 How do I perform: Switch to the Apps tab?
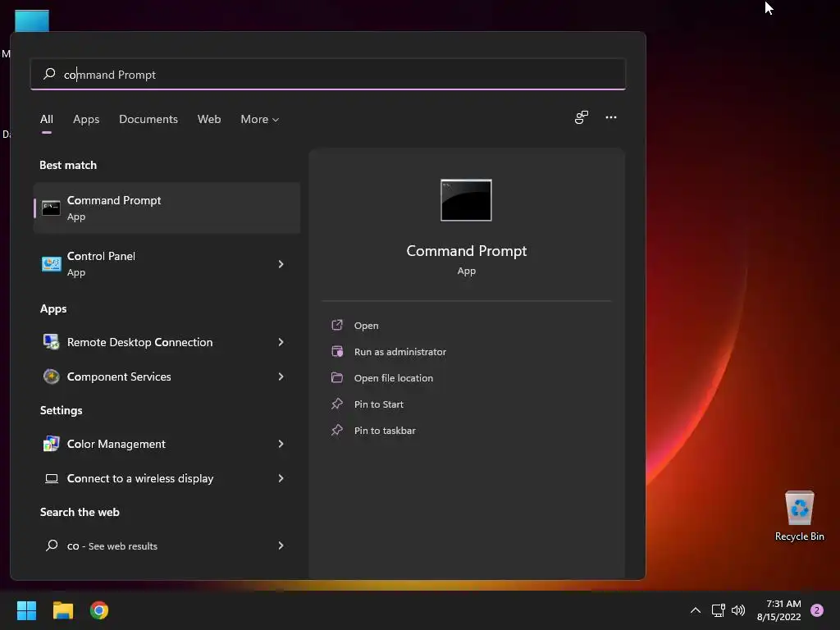click(x=86, y=119)
